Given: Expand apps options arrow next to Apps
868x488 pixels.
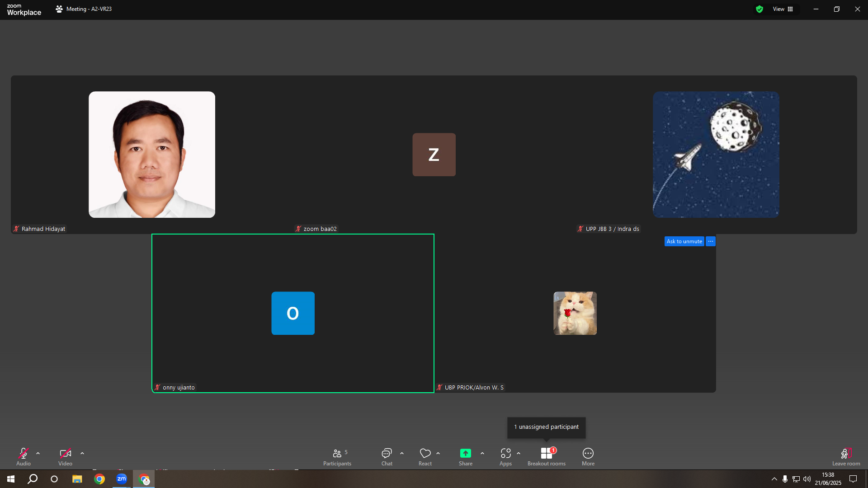Looking at the screenshot, I should tap(519, 453).
